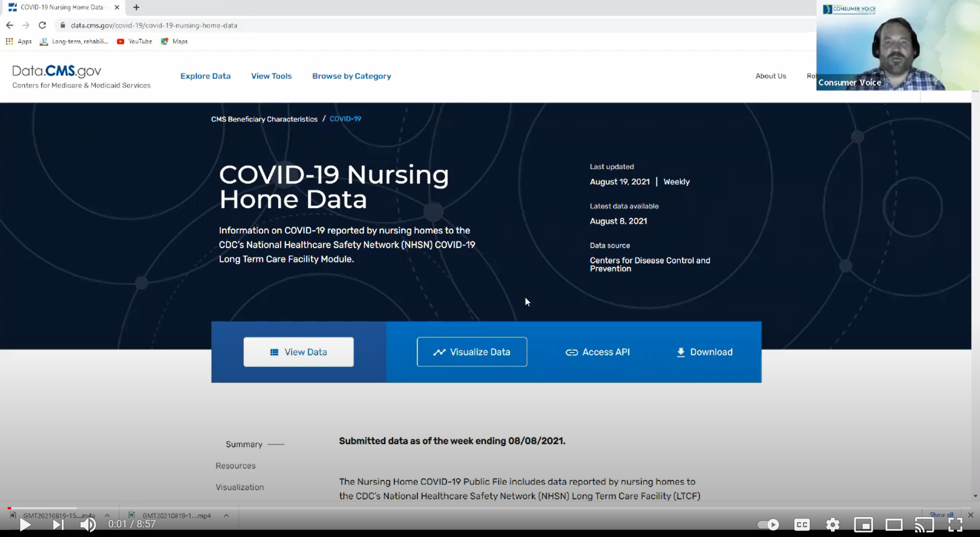The width and height of the screenshot is (980, 537).
Task: Enable theater mode
Action: (894, 524)
